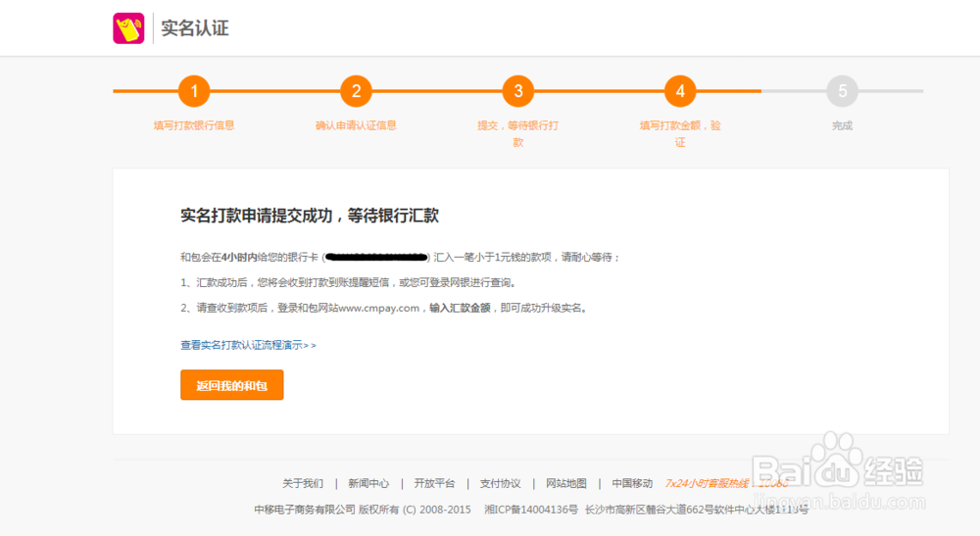Open the 中国移动 footer link
The width and height of the screenshot is (980, 536).
coord(632,483)
